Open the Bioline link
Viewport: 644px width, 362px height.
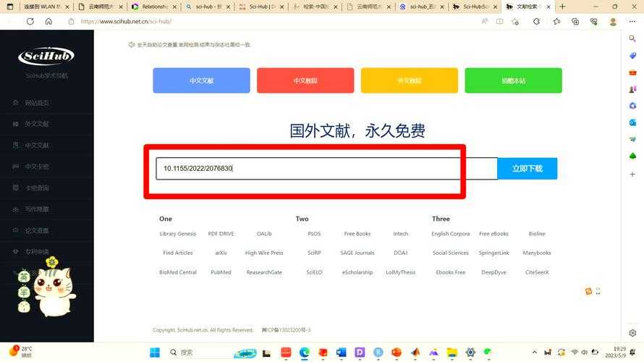click(x=537, y=234)
